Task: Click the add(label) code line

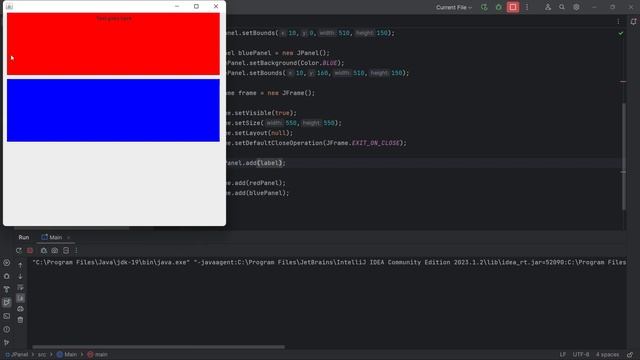Action: [x=256, y=163]
